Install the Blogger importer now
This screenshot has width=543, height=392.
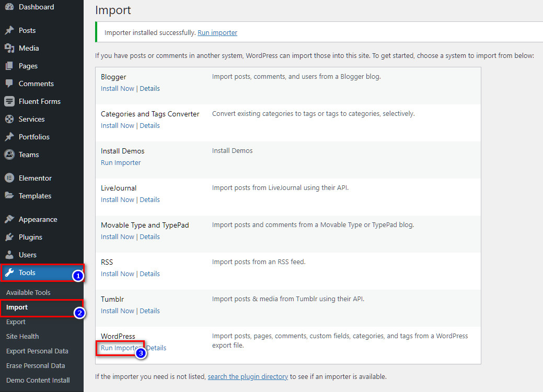point(118,89)
